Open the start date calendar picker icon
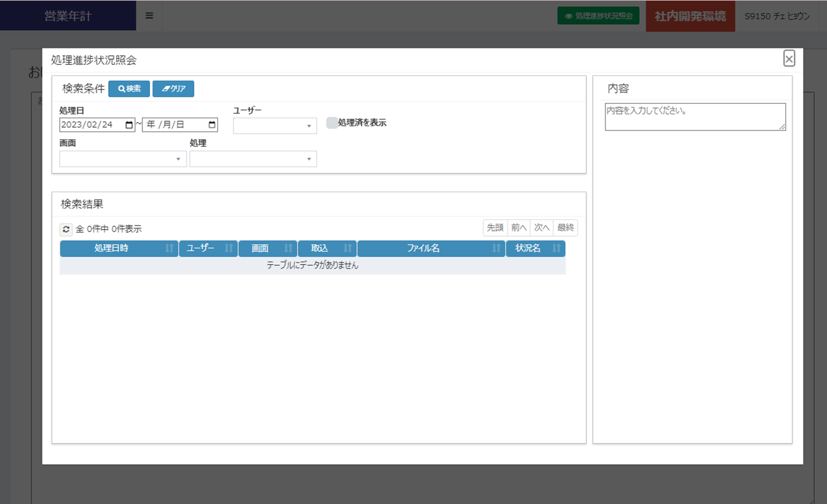Image resolution: width=827 pixels, height=504 pixels. click(129, 125)
